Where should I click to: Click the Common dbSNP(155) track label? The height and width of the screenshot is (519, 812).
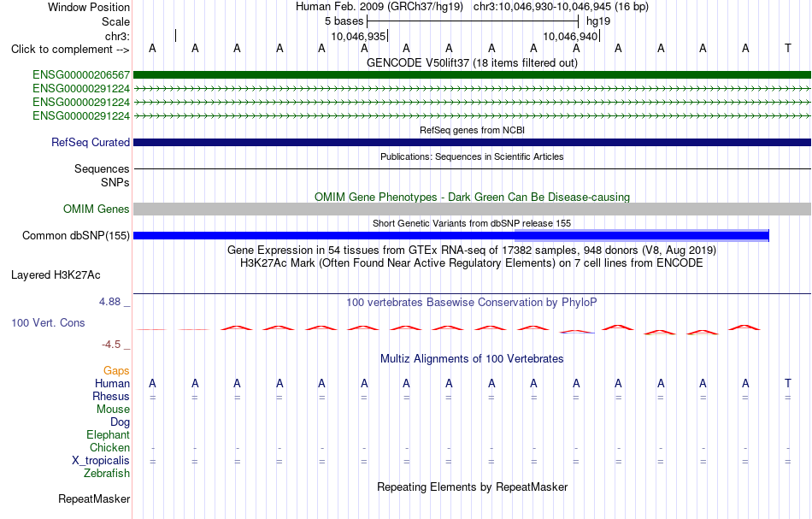75,236
